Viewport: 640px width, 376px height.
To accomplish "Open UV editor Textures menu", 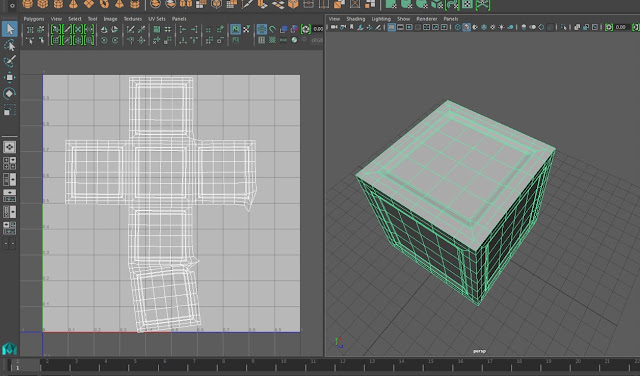I will click(x=133, y=19).
